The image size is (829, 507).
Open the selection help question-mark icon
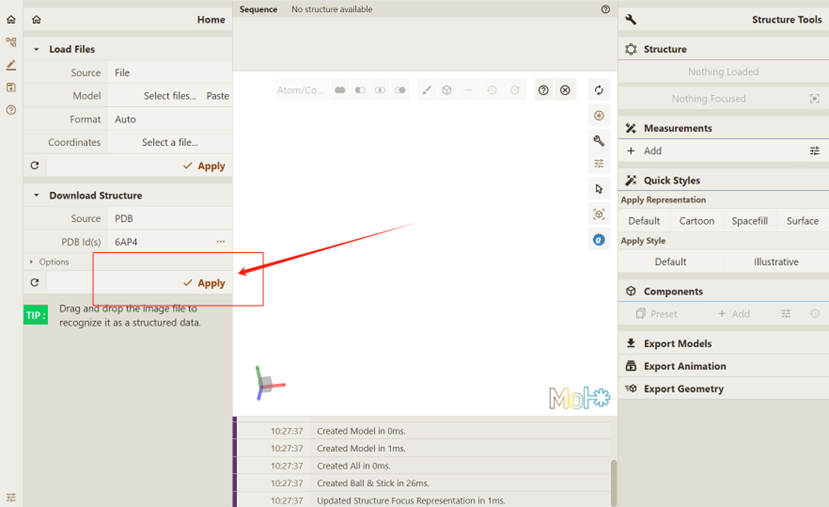543,90
